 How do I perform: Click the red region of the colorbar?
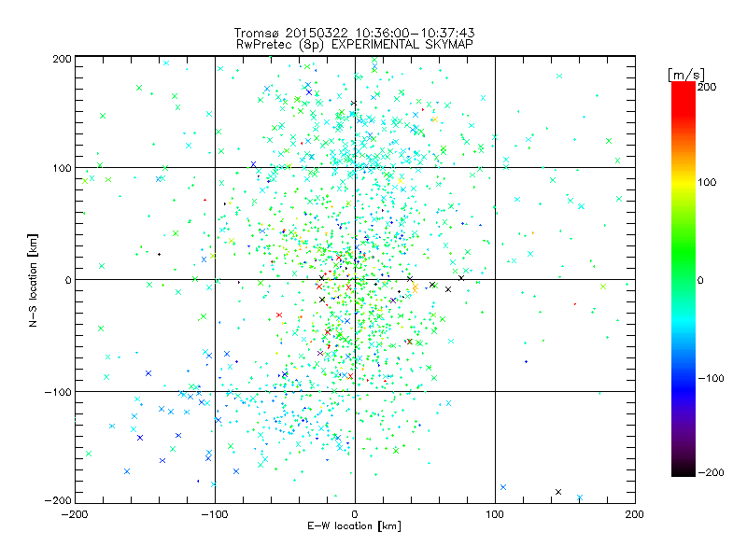(x=684, y=98)
